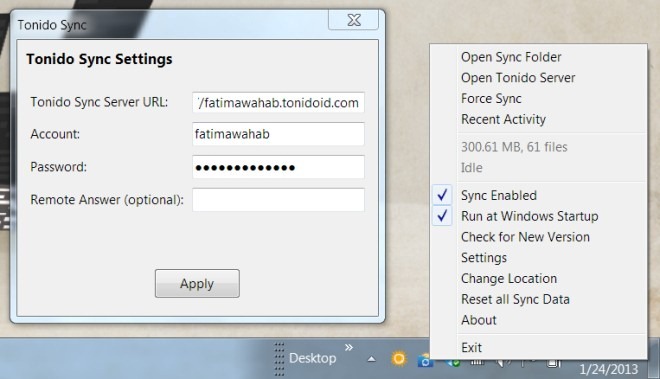Focus the Remote Answer optional field
The height and width of the screenshot is (379, 660).
point(278,200)
